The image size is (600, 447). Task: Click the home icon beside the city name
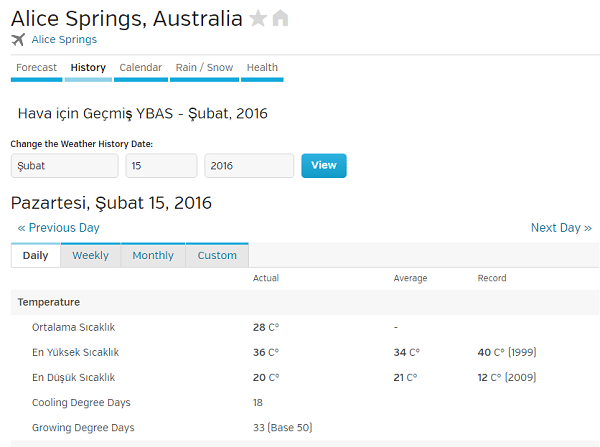tap(280, 18)
